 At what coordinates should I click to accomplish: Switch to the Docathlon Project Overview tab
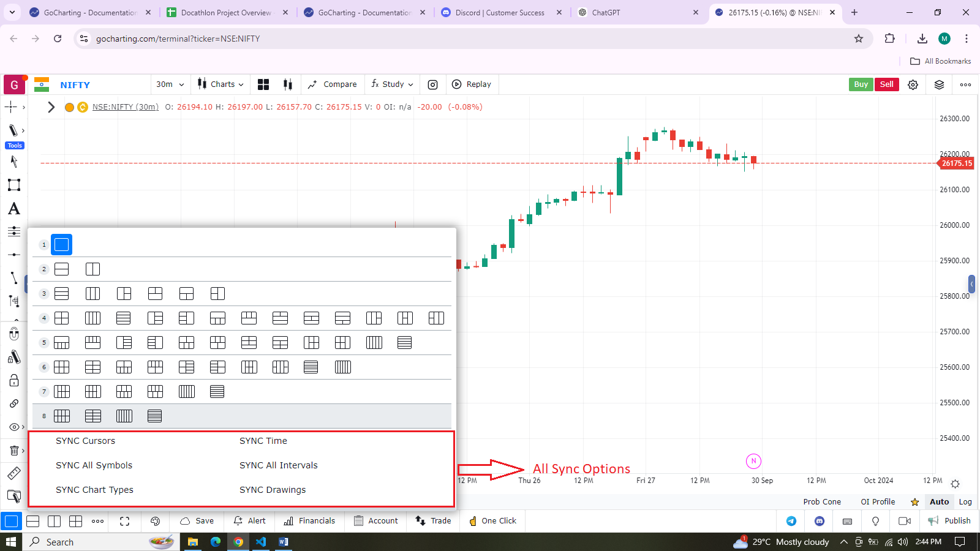tap(226, 12)
